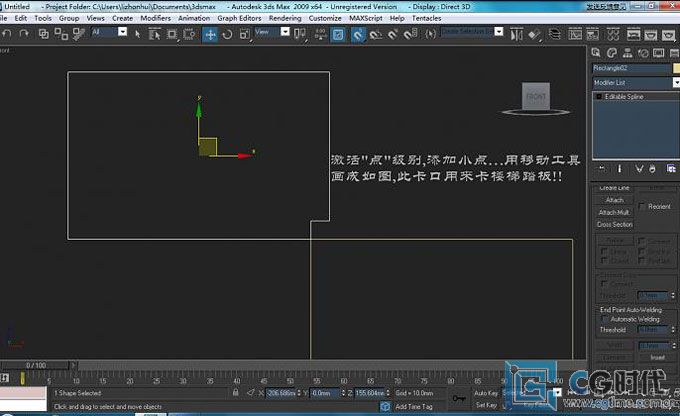Open the Motion command panel tab

[643, 53]
